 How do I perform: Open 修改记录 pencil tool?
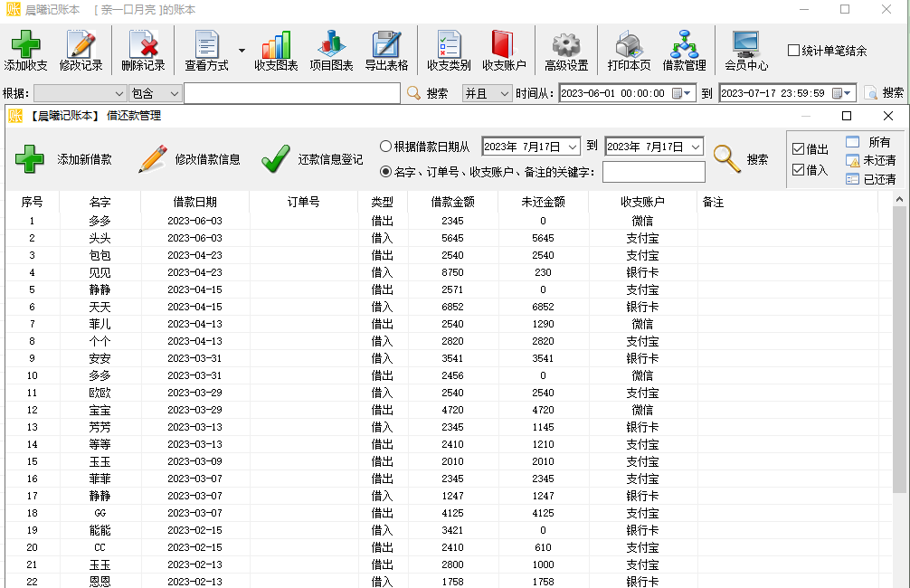[81, 44]
